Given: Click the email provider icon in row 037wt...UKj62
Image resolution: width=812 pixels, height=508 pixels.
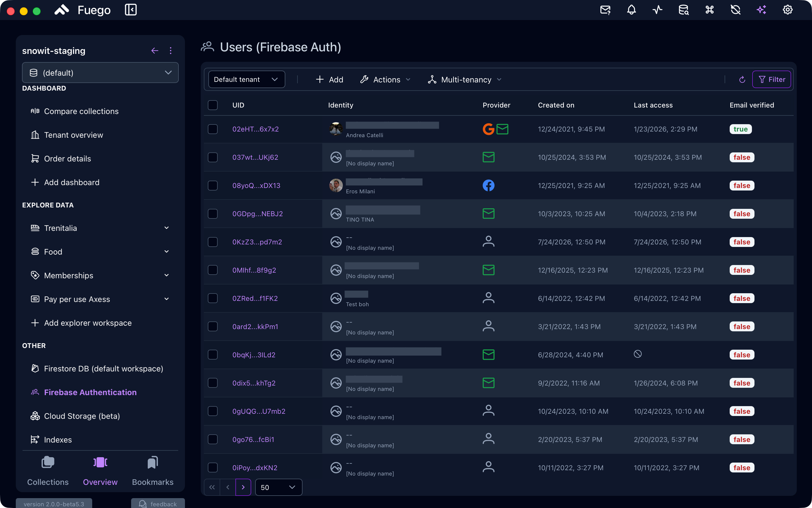Looking at the screenshot, I should (489, 157).
